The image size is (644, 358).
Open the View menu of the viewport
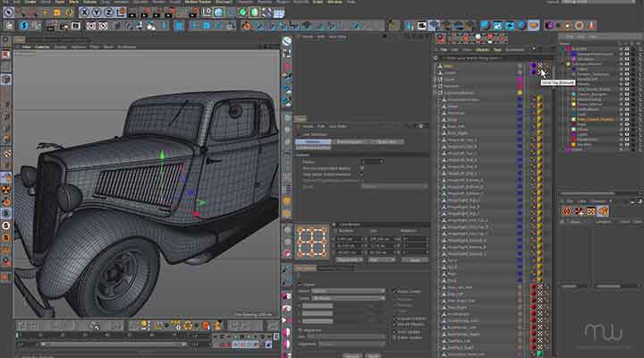(x=26, y=47)
